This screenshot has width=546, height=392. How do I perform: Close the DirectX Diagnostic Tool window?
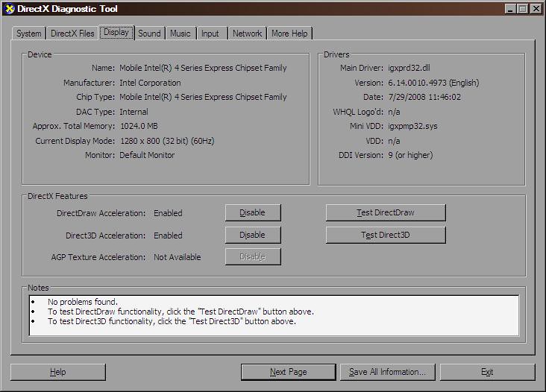[536, 9]
